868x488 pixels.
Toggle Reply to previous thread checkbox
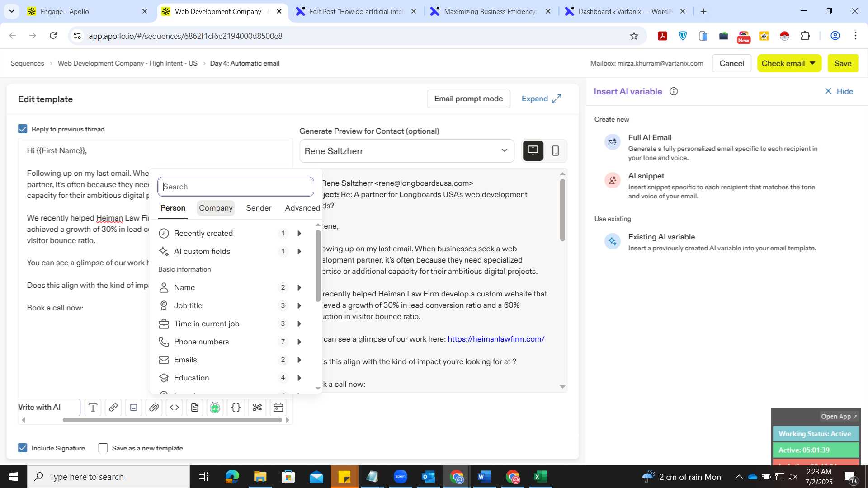click(x=23, y=129)
